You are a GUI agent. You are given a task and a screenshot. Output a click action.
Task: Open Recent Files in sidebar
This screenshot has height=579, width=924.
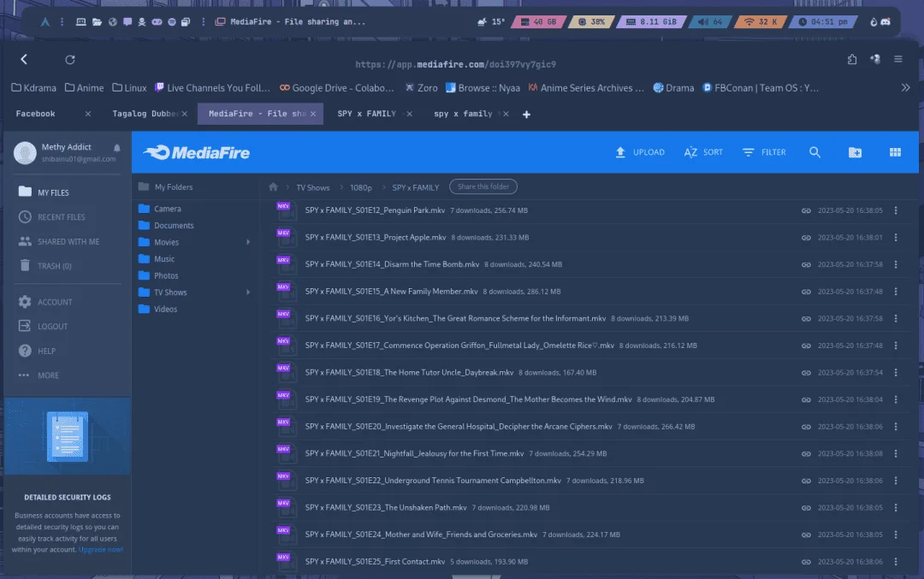(51, 216)
